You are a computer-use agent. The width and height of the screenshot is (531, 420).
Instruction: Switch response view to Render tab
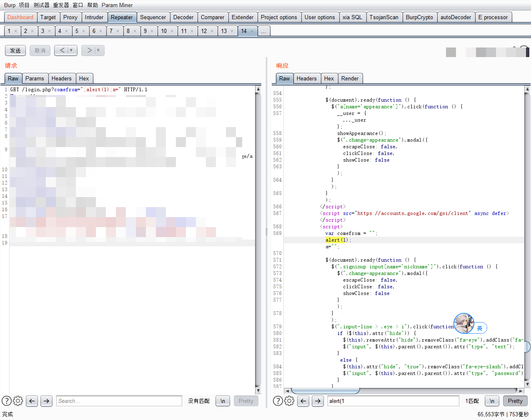[350, 78]
